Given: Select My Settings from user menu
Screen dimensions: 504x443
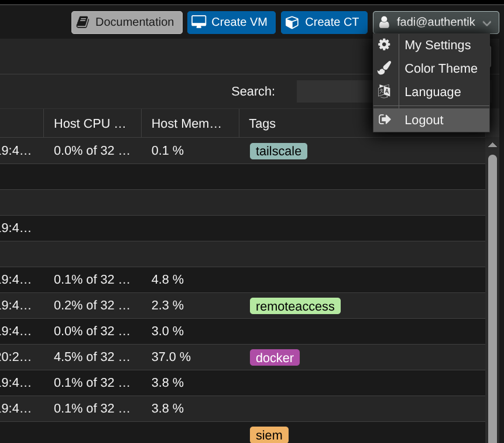Looking at the screenshot, I should (x=437, y=45).
